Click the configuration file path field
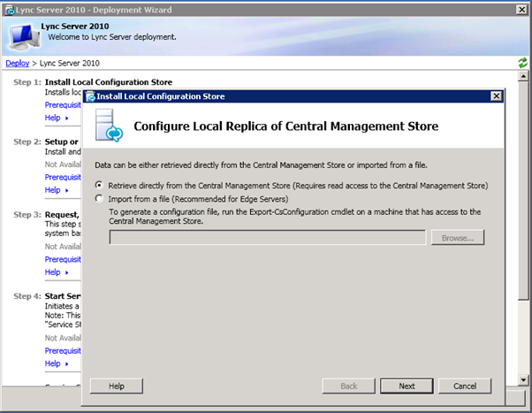 point(267,238)
